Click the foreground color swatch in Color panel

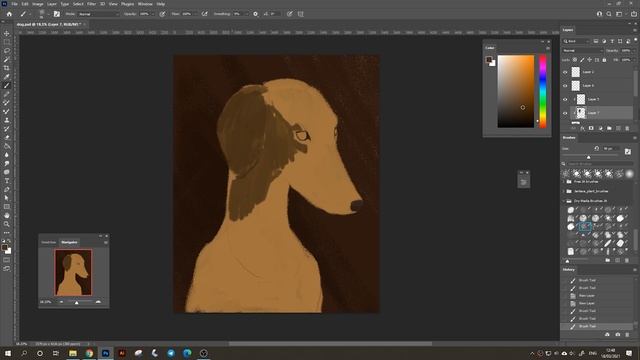489,60
